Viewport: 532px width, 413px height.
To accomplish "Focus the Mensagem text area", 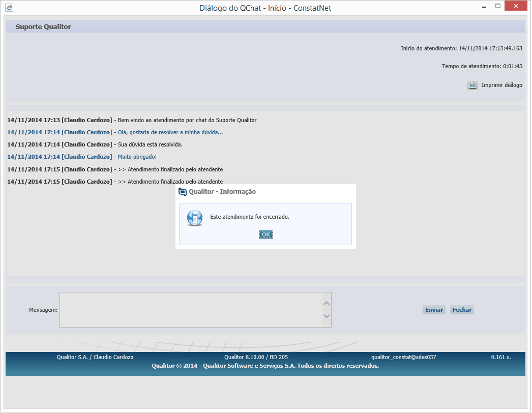I will (x=191, y=310).
